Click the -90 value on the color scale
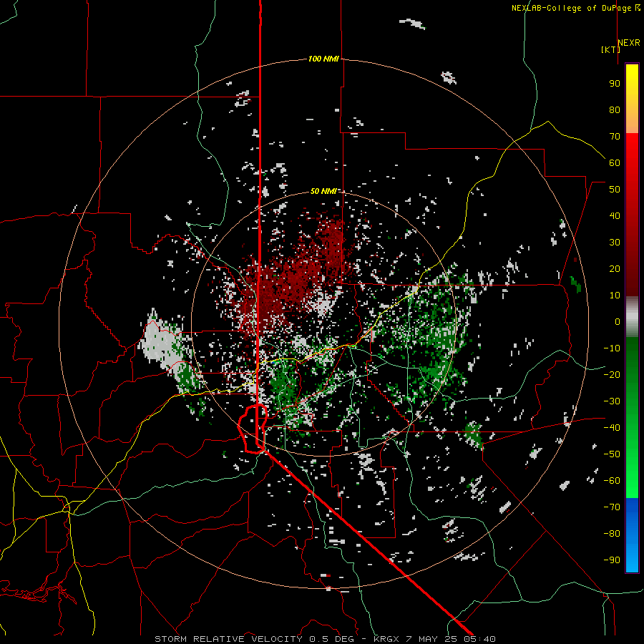Screen dimensions: 644x644 (x=612, y=560)
